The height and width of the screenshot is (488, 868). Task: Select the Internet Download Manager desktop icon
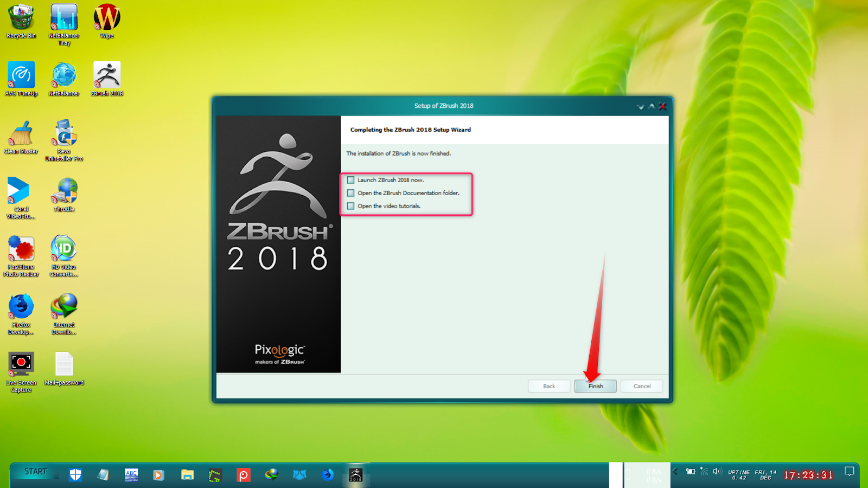click(64, 314)
